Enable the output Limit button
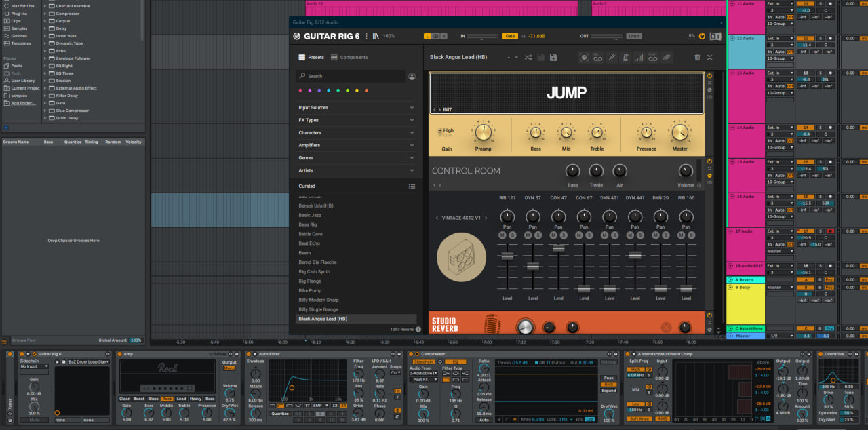The height and width of the screenshot is (430, 868). click(633, 36)
